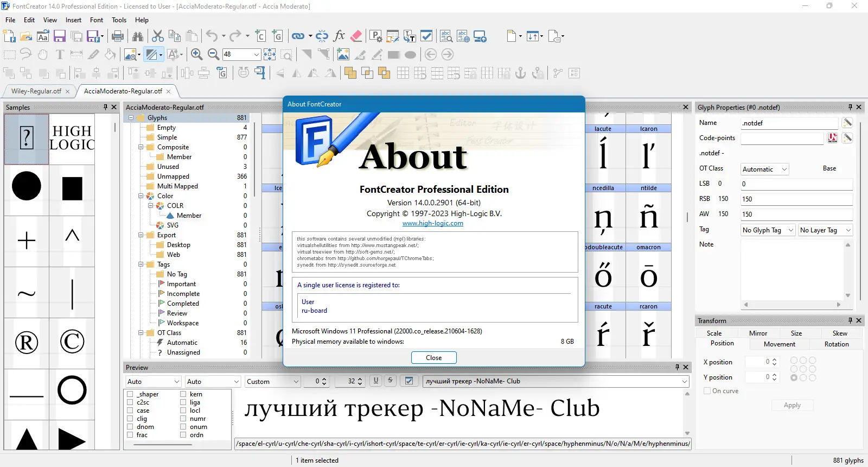
Task: Tick the On curve checkbox
Action: click(707, 391)
